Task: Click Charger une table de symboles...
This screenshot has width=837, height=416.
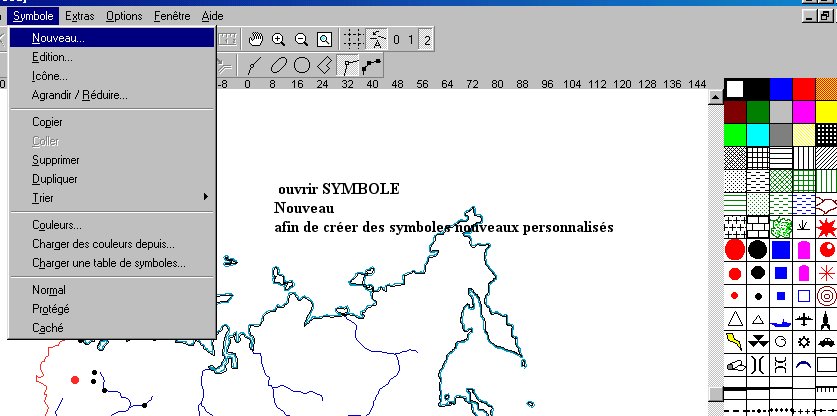Action: tap(108, 263)
